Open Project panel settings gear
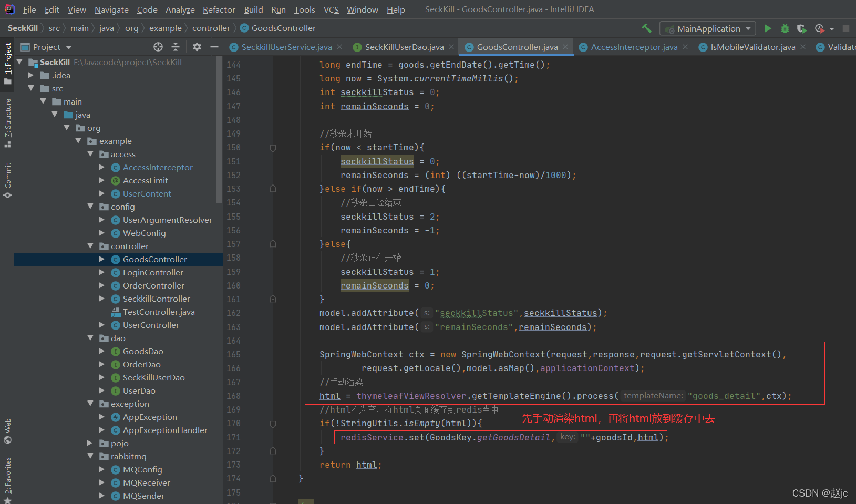The image size is (856, 504). pos(197,47)
